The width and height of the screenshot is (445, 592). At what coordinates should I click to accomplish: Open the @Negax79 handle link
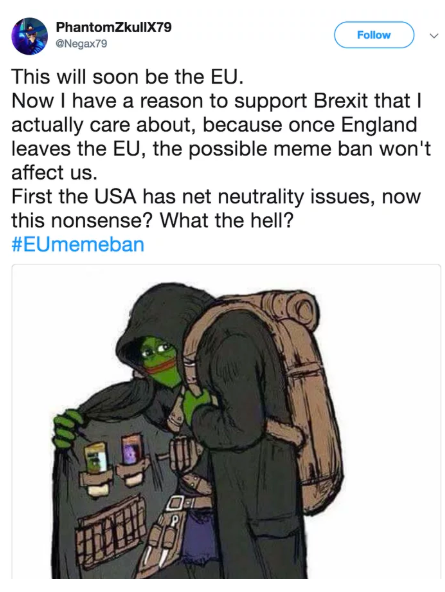[x=81, y=44]
